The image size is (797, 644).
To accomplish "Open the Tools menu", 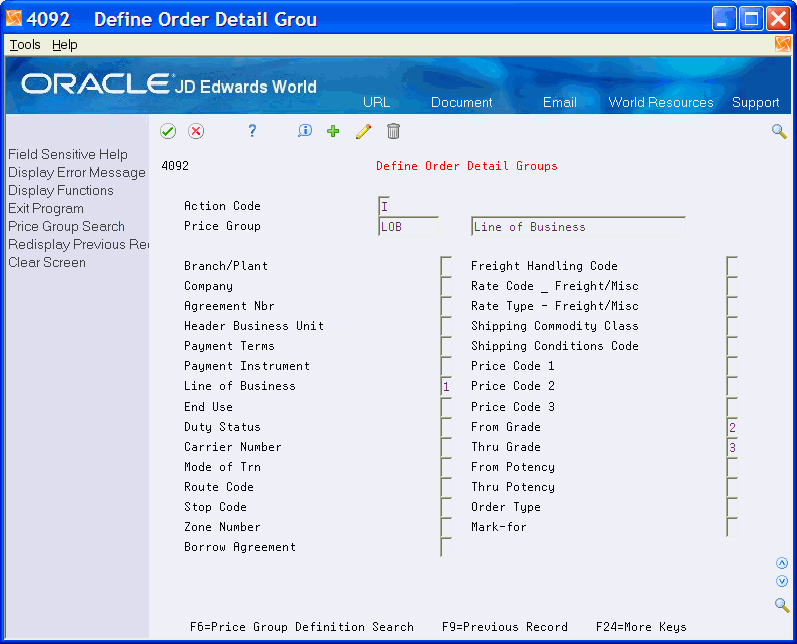I will (25, 45).
